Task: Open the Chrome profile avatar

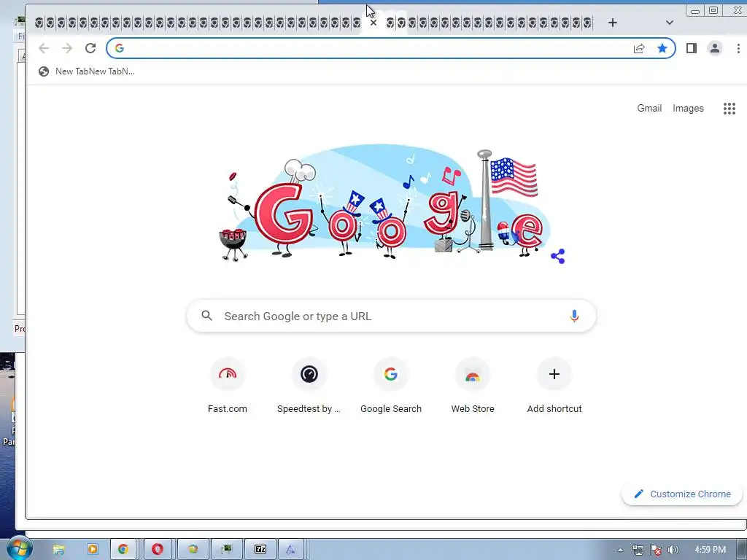Action: tap(715, 48)
